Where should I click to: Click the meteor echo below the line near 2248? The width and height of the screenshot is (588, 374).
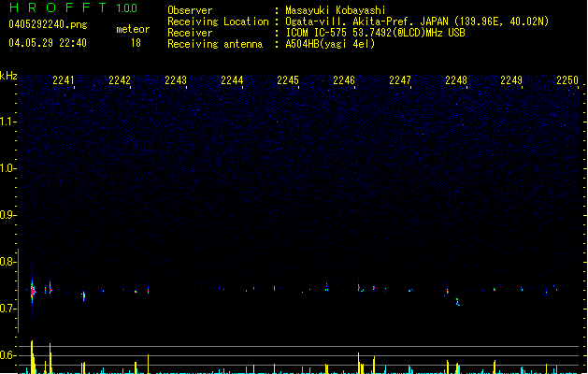[457, 302]
